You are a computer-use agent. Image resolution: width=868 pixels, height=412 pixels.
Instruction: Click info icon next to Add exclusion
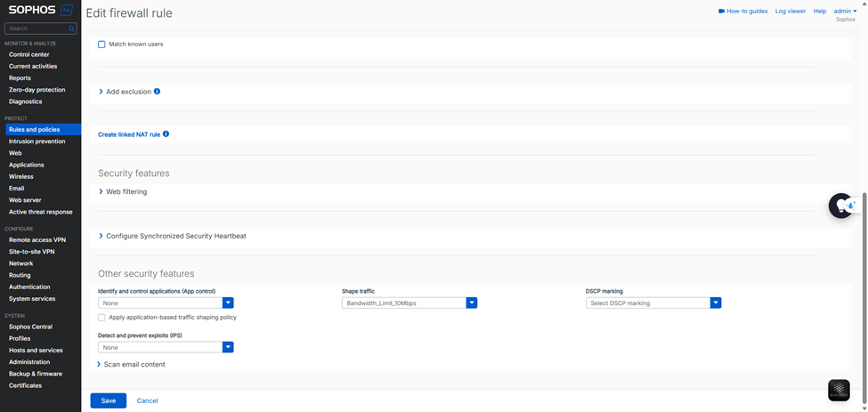158,92
